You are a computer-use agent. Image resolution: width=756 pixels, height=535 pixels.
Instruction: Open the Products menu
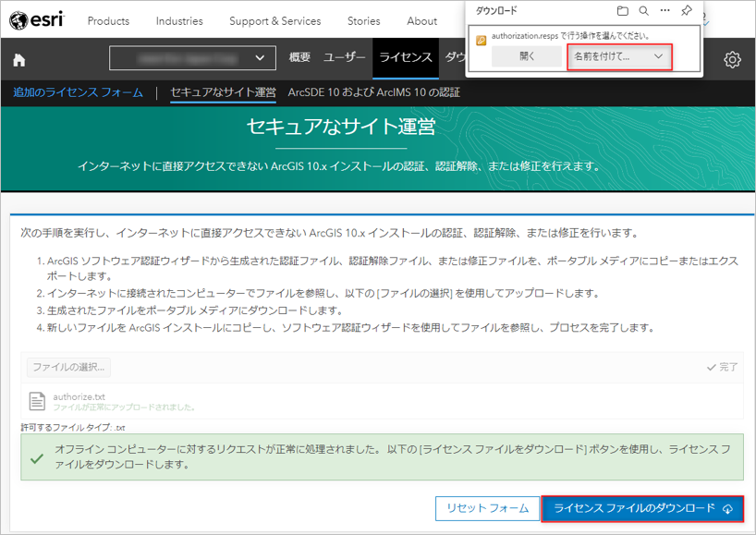[108, 21]
